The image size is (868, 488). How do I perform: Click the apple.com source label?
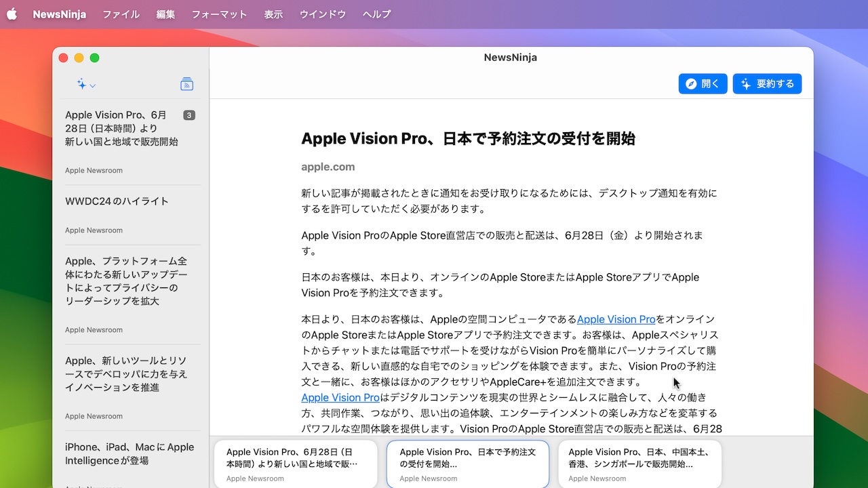(x=328, y=167)
